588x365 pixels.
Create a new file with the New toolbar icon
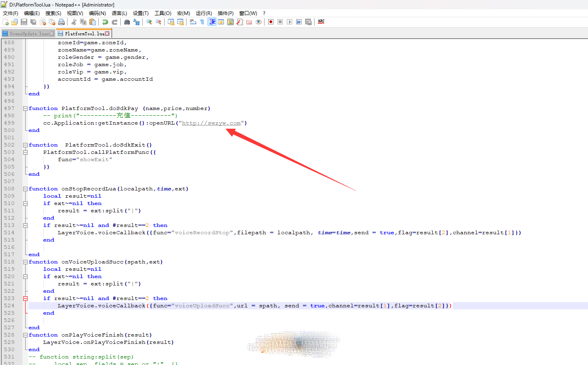pyautogui.click(x=5, y=22)
